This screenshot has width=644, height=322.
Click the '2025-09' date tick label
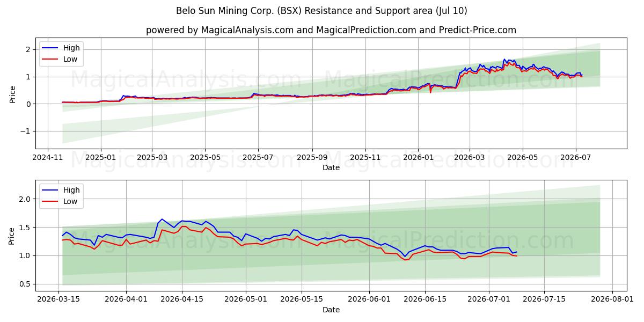click(312, 157)
